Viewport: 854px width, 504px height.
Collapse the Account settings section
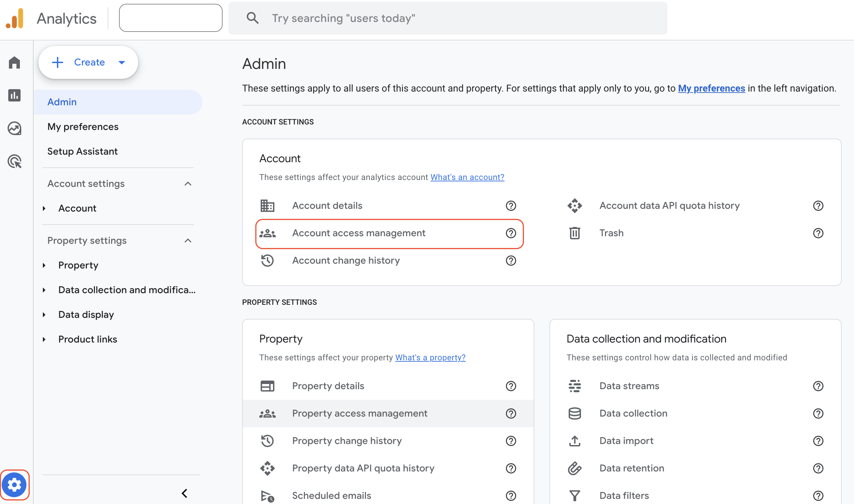(x=188, y=184)
